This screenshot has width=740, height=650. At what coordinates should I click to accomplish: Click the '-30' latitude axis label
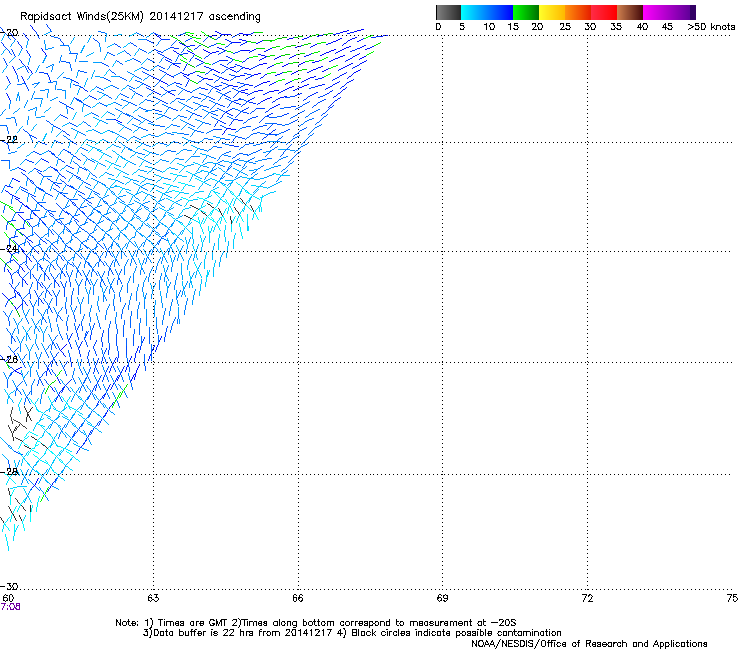tap(9, 587)
